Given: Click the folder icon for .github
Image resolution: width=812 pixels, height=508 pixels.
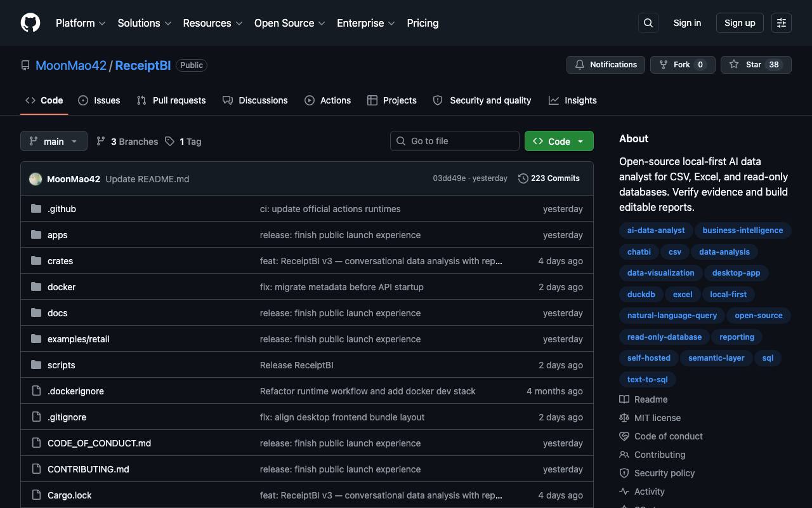Looking at the screenshot, I should click(x=36, y=208).
